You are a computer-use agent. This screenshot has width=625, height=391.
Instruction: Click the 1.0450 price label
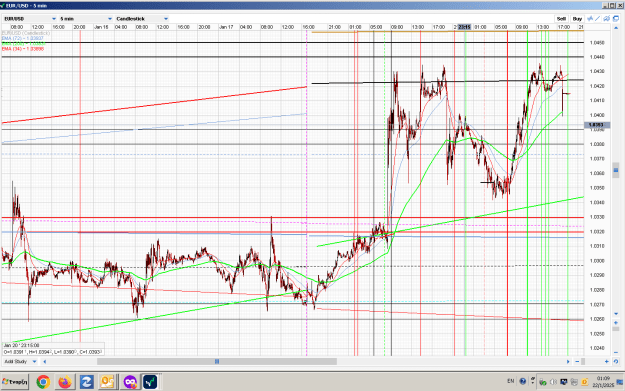coord(597,42)
